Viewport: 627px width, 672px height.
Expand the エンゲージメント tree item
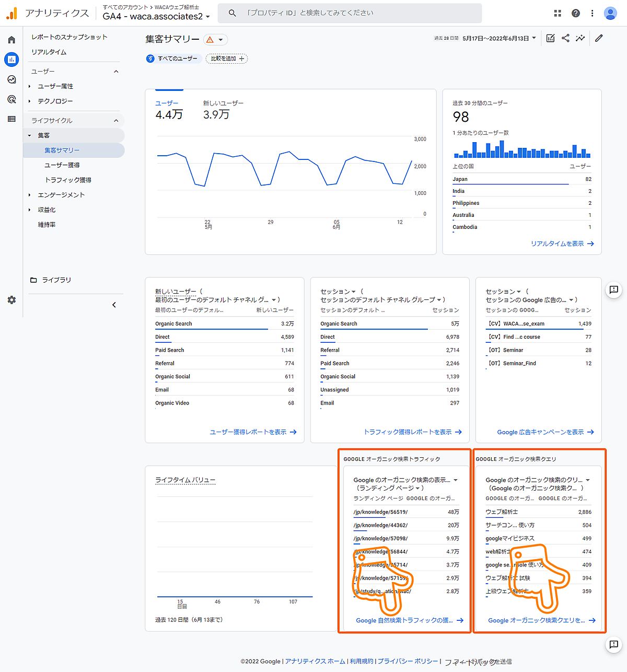click(x=30, y=195)
